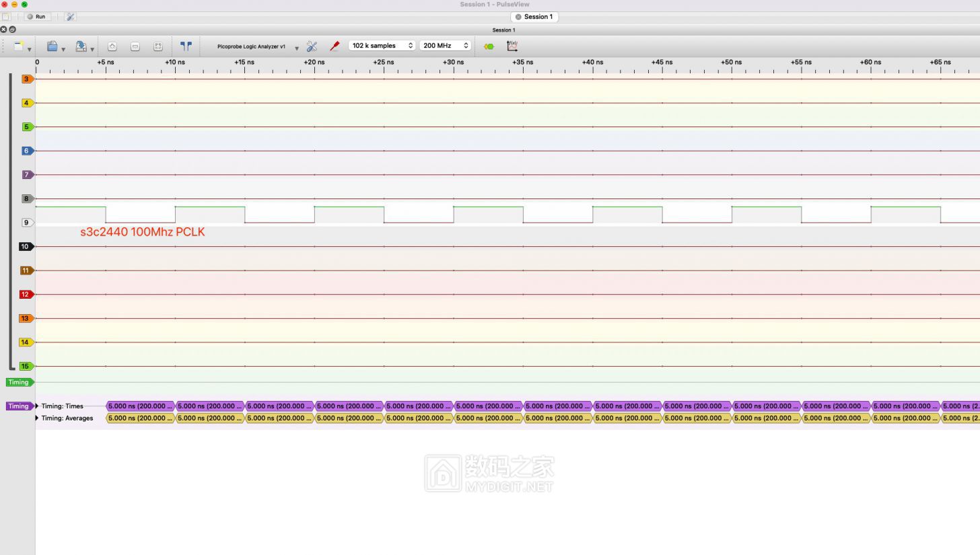This screenshot has width=980, height=555.
Task: Add a math signal icon
Action: pyautogui.click(x=512, y=46)
